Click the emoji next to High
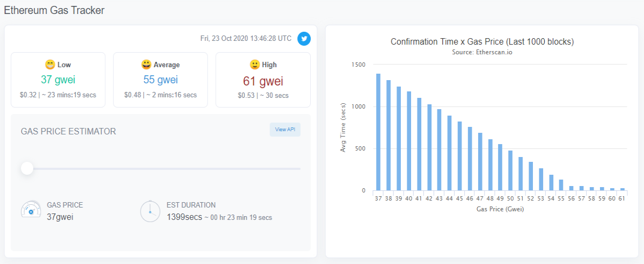The width and height of the screenshot is (644, 264). click(x=255, y=65)
